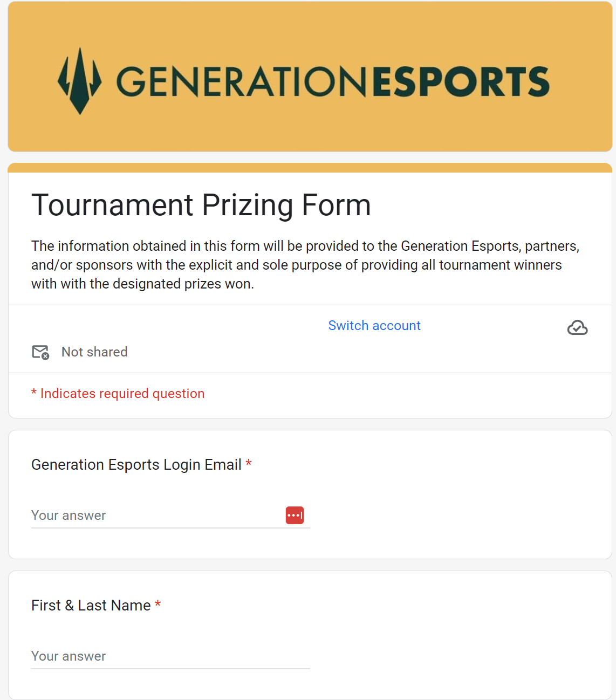Open the red password manager icon in email field

[295, 516]
